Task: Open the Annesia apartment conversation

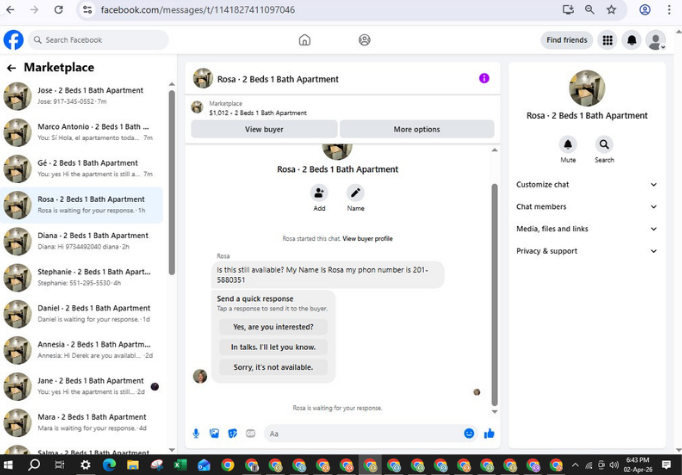Action: tap(82, 350)
